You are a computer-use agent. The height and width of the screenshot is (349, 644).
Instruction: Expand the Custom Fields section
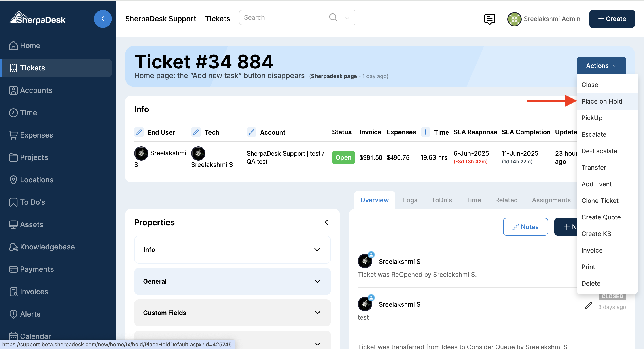[x=232, y=313]
